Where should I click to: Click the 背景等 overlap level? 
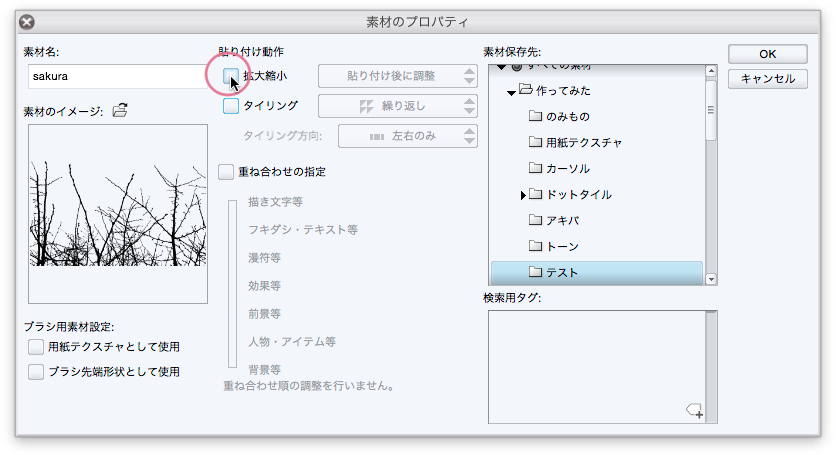point(264,369)
